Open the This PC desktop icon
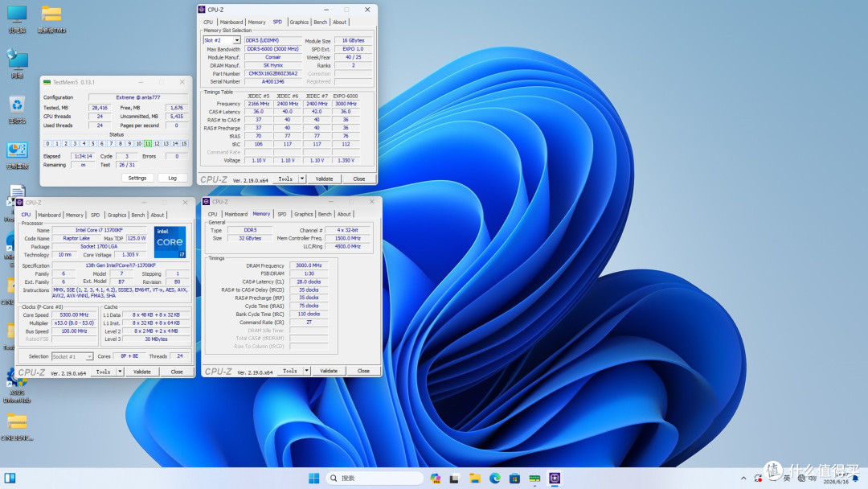868x489 pixels. click(x=17, y=18)
